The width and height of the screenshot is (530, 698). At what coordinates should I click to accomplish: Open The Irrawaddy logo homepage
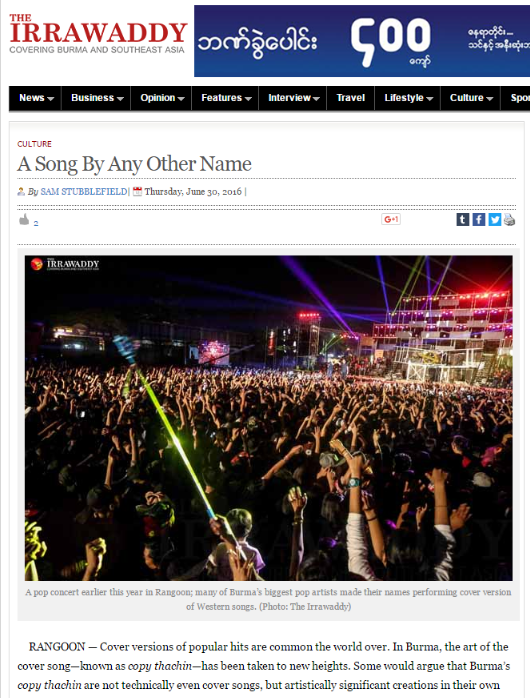[97, 34]
